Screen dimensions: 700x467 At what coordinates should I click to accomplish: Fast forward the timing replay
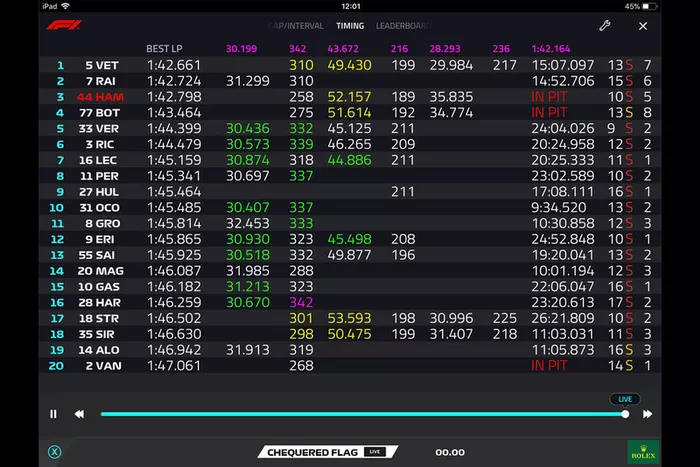pos(647,414)
